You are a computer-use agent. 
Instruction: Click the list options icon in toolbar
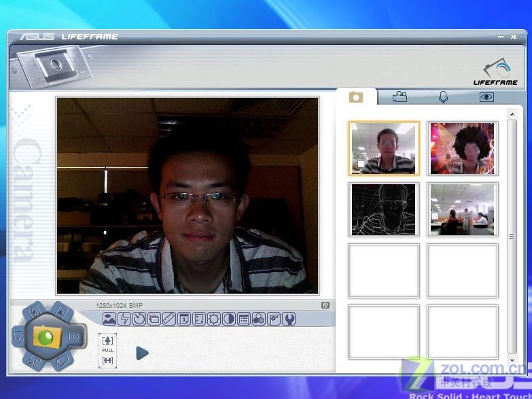point(244,319)
